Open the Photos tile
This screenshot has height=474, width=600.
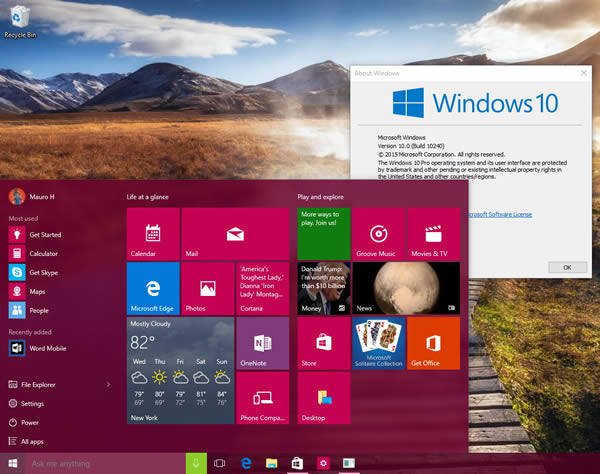coord(208,288)
